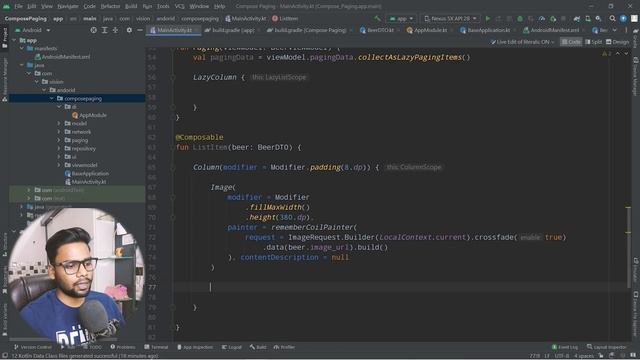Expand the viewmodel package

59,165
